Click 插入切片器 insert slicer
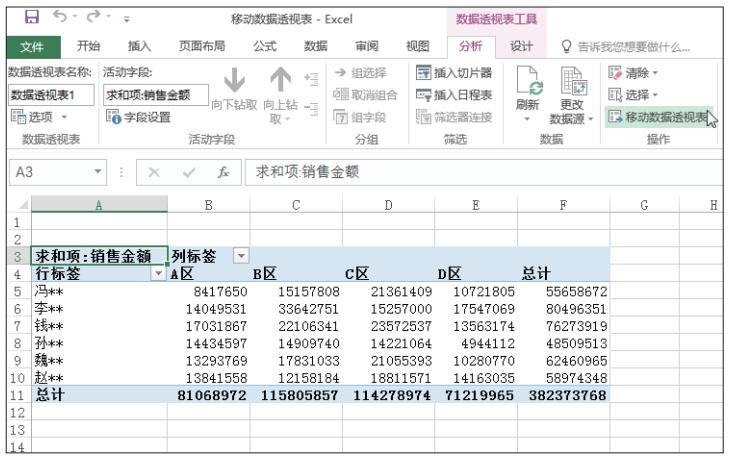Viewport: 732px width, 461px height. (454, 73)
